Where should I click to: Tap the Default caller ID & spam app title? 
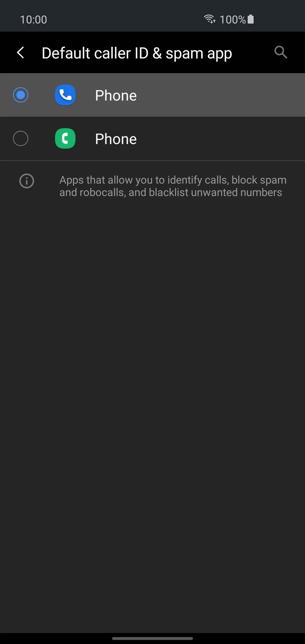pos(137,53)
